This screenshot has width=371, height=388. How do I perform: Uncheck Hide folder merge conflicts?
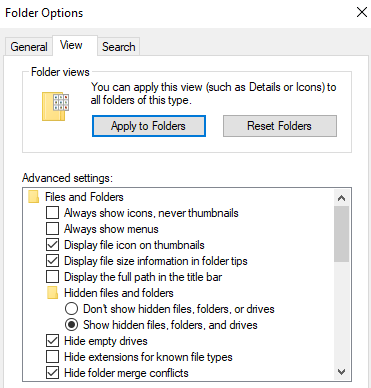pos(52,373)
